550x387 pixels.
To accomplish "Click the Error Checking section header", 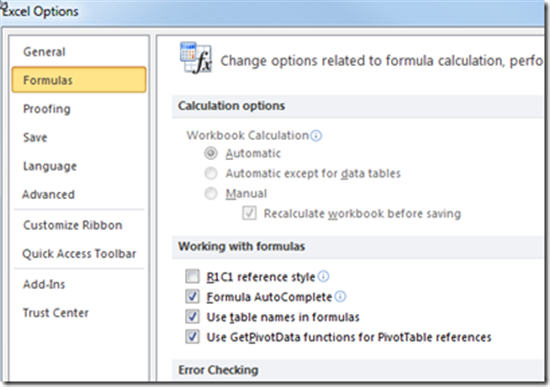I will coord(218,370).
